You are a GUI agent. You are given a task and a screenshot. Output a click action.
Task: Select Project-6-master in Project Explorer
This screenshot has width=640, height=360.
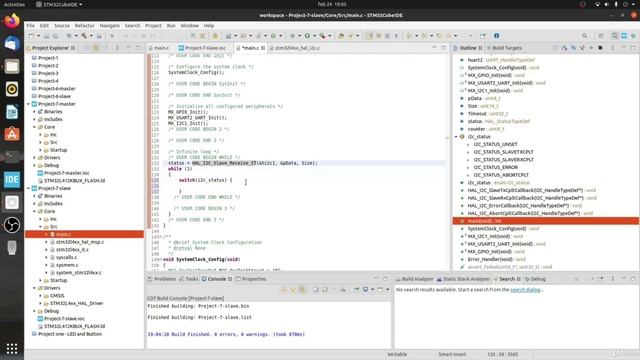click(57, 89)
